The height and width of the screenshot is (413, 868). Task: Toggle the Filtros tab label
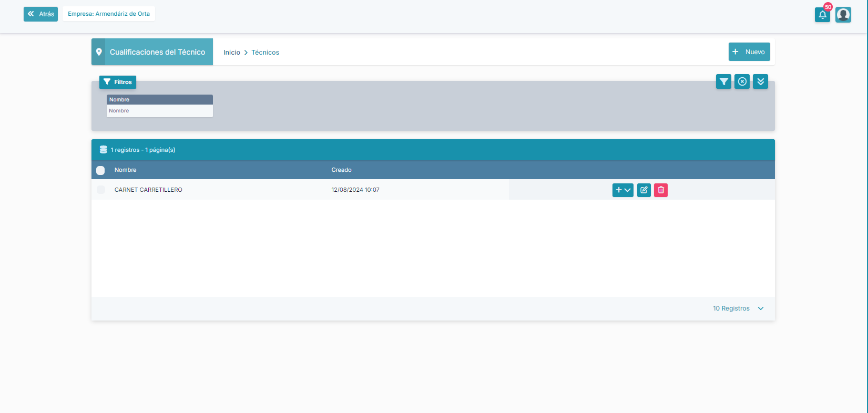pos(118,82)
